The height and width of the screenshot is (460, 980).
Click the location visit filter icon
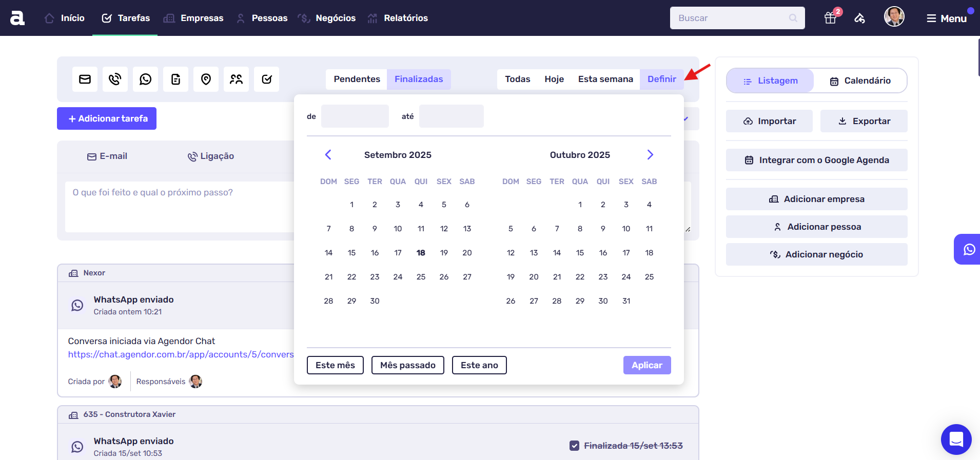click(206, 79)
